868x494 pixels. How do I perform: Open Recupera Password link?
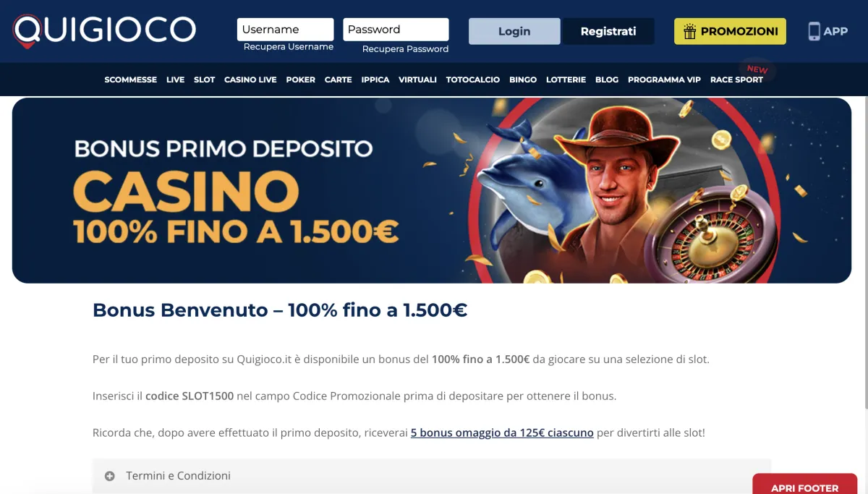click(405, 49)
